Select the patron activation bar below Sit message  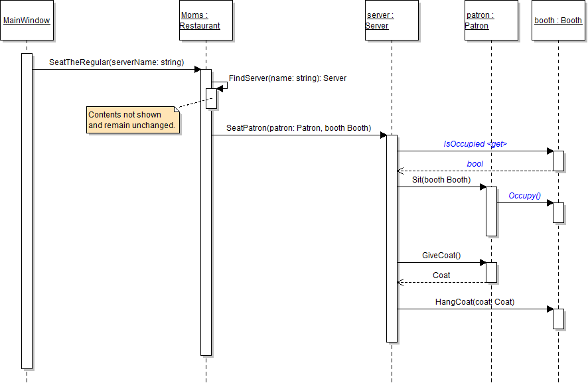491,211
